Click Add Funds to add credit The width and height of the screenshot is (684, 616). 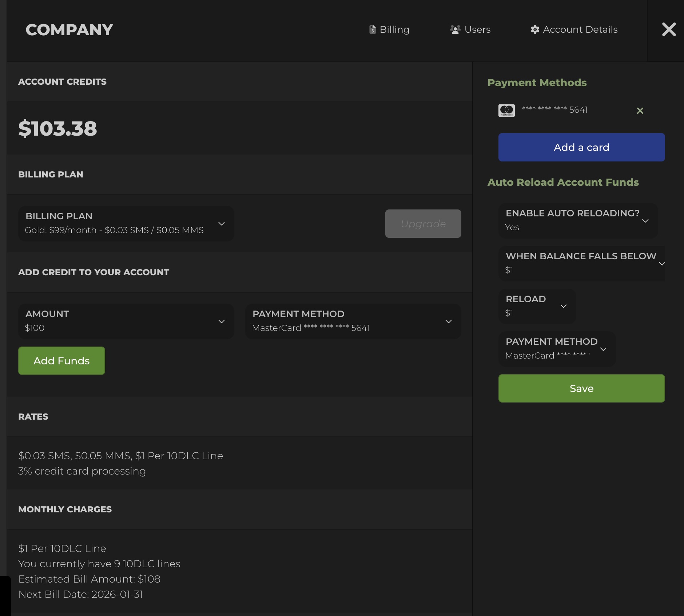coord(61,360)
